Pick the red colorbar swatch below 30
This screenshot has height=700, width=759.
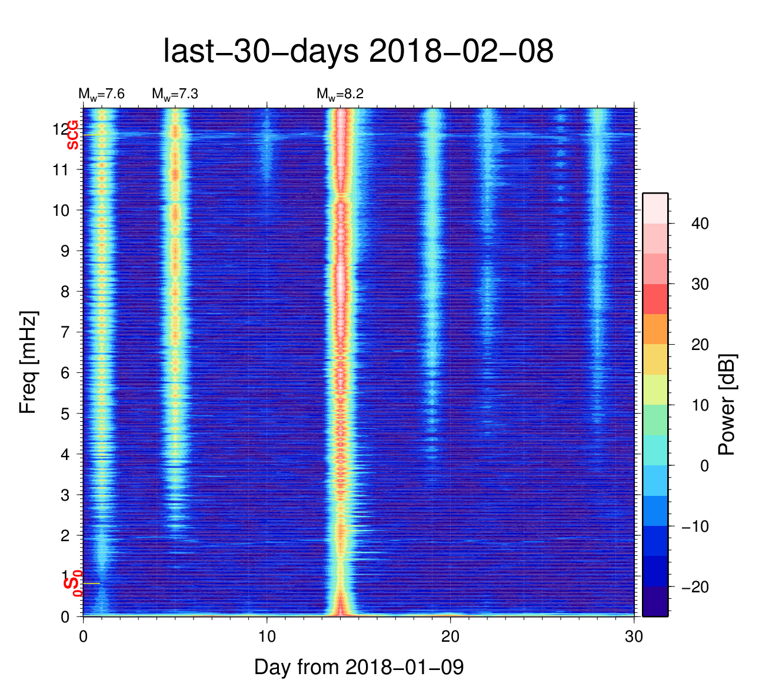[x=655, y=299]
